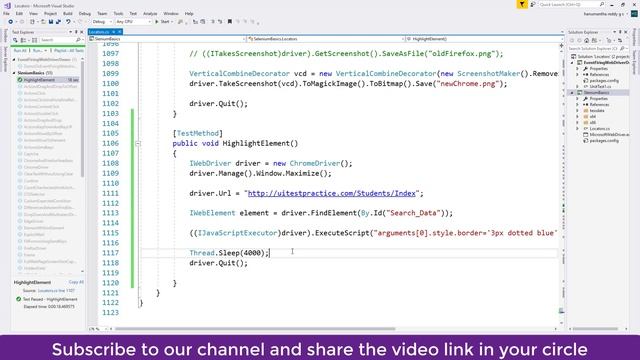Open the Any CPU platform dropdown

(133, 22)
